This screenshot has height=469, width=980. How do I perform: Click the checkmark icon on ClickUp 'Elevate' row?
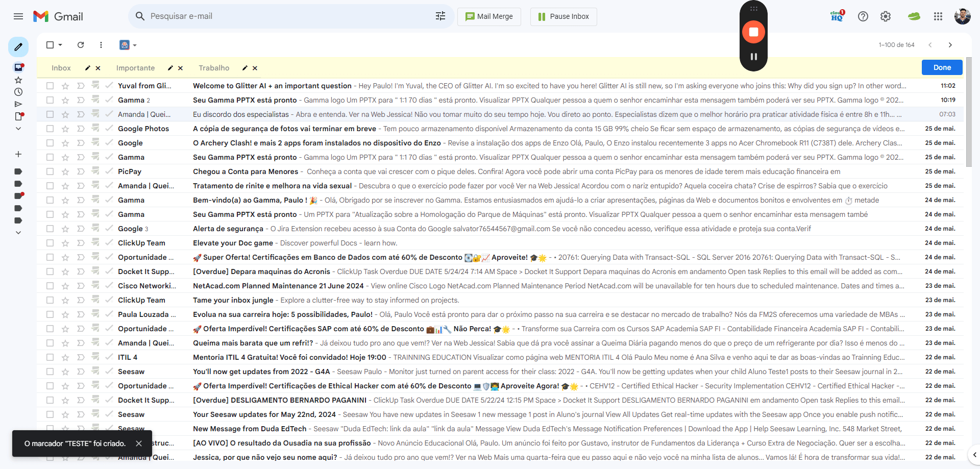click(109, 243)
